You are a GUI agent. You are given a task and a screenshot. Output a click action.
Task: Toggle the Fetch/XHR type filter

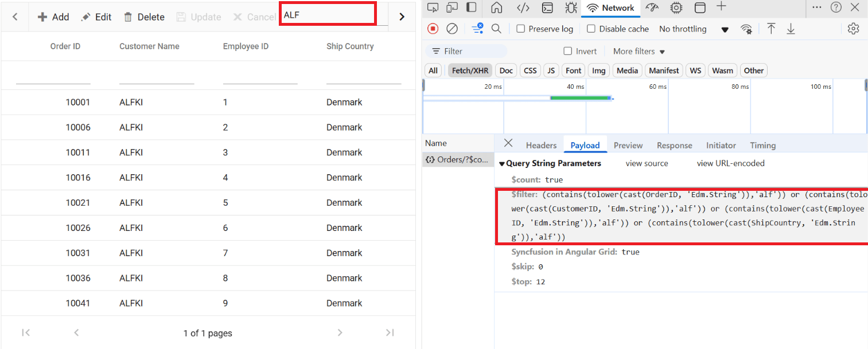(x=470, y=70)
